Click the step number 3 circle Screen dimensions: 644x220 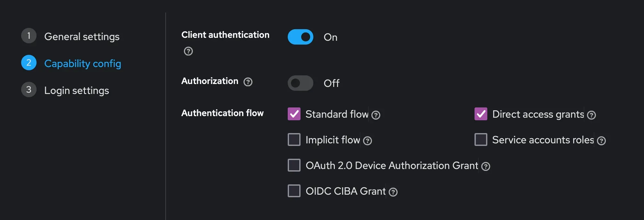pos(29,89)
